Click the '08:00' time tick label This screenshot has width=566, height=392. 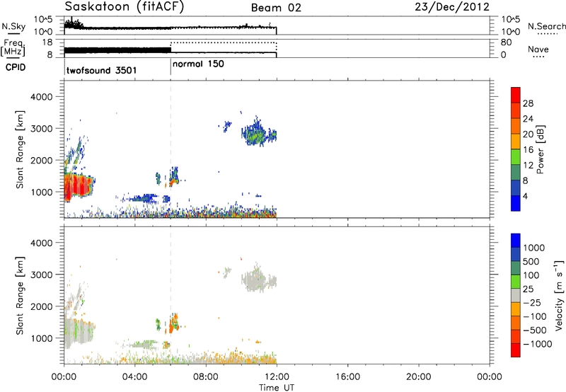pos(206,377)
